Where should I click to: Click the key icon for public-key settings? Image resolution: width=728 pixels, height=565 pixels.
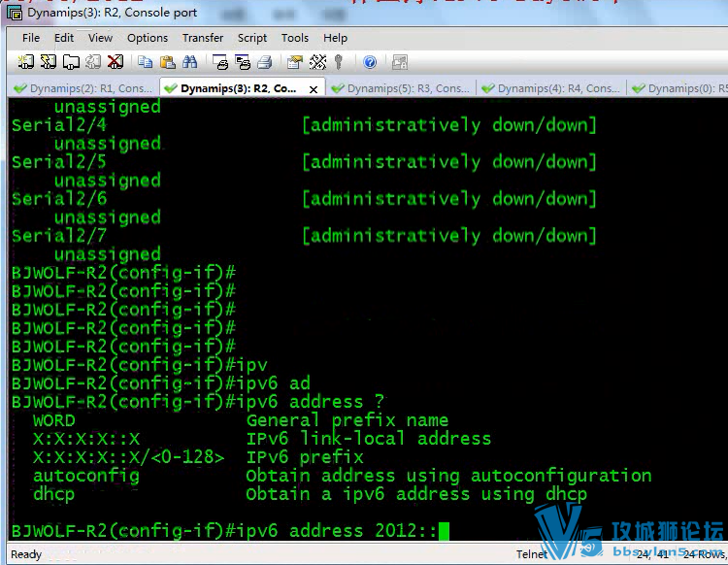339,62
